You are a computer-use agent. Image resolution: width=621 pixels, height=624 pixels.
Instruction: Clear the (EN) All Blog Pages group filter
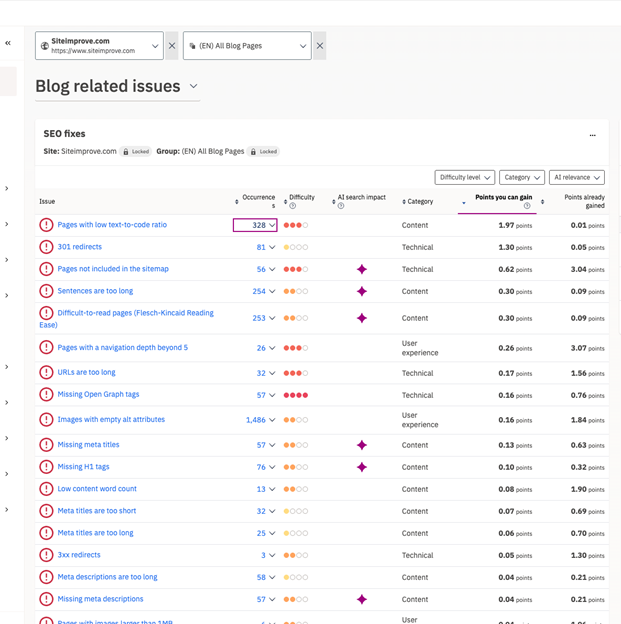coord(320,46)
